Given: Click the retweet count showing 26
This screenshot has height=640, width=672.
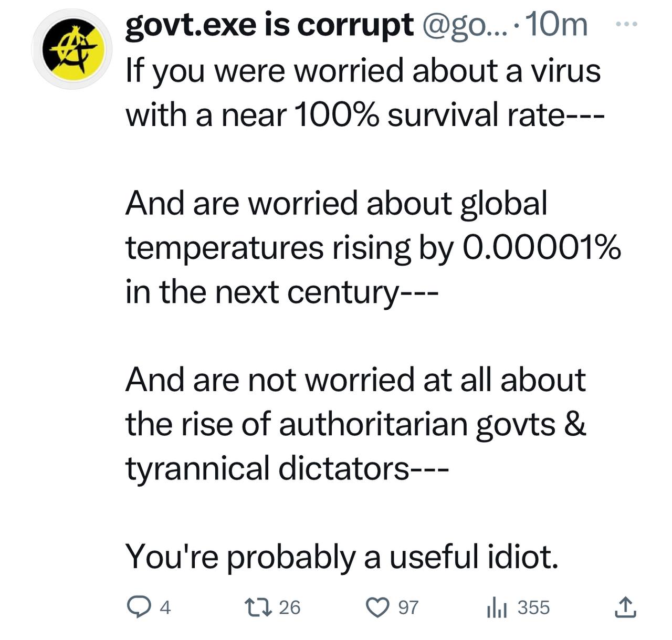Looking at the screenshot, I should [x=289, y=607].
